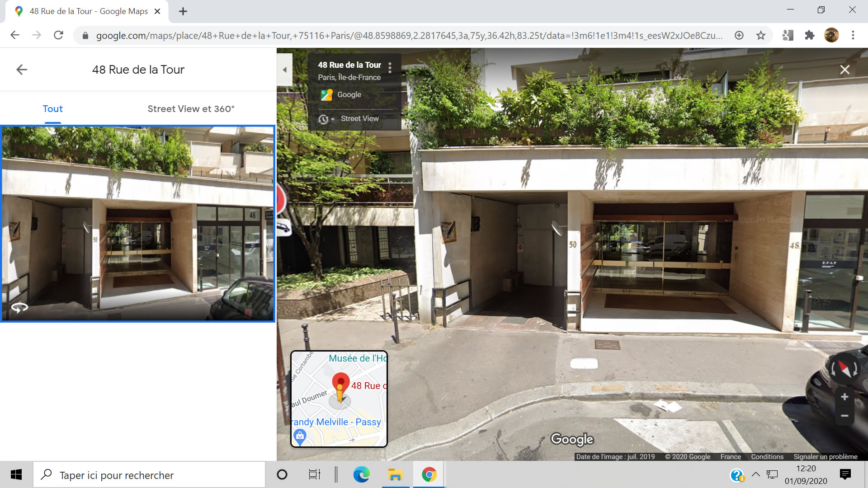Open the Street View et 360° tab
868x488 pixels.
point(191,109)
